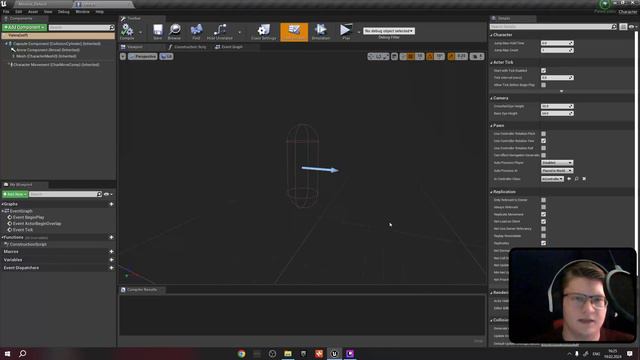This screenshot has height=360, width=640.
Task: Start Simulation from the toolbar
Action: click(x=321, y=31)
